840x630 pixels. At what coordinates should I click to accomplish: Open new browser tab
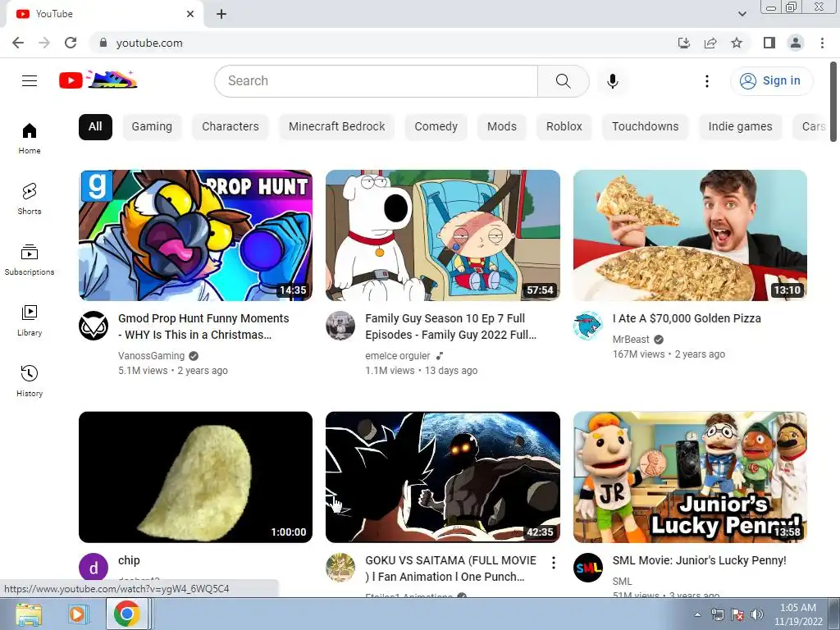pyautogui.click(x=221, y=14)
